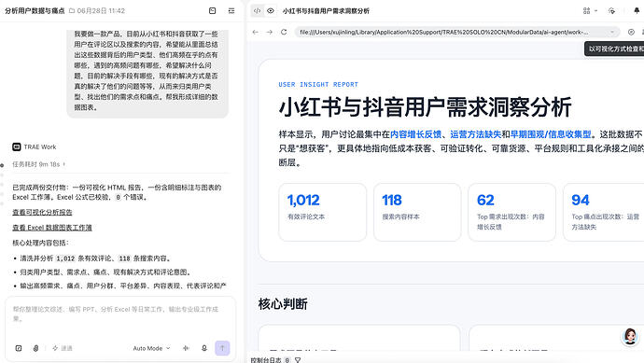644x363 pixels.
Task: Open the folder icon beside 06月28日 date
Action: pos(72,10)
